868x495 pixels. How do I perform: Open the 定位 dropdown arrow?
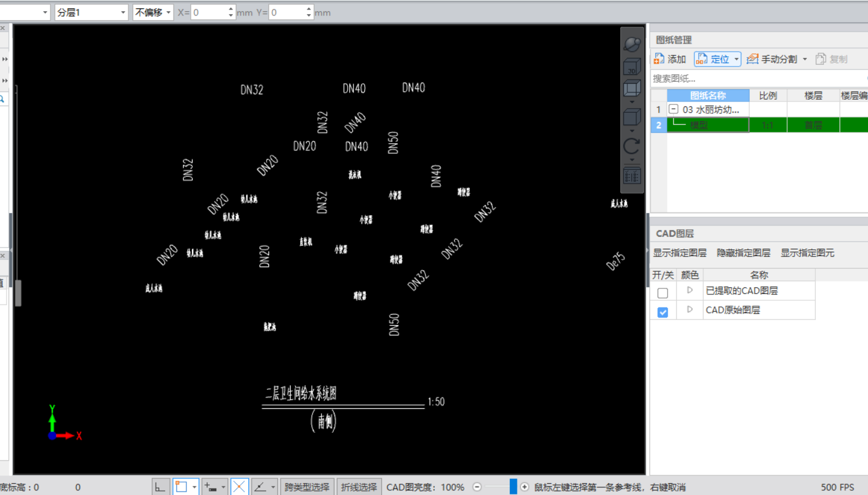pyautogui.click(x=737, y=59)
